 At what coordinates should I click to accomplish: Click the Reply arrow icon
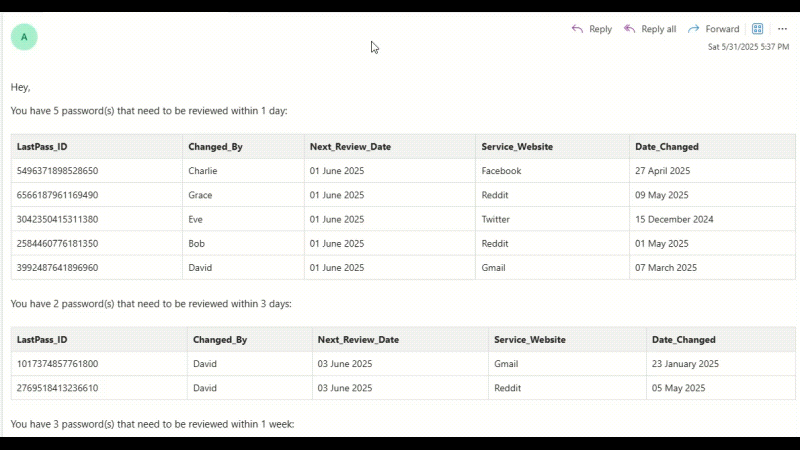click(x=577, y=29)
